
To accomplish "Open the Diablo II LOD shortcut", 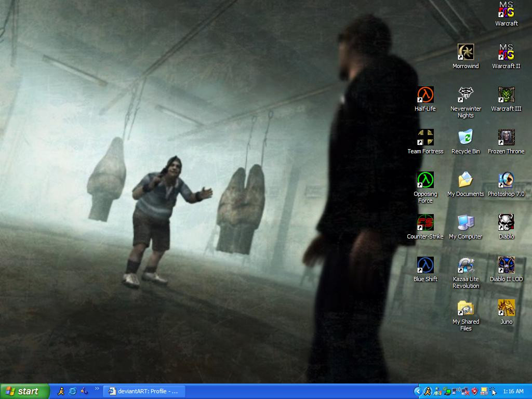I will pyautogui.click(x=506, y=270).
